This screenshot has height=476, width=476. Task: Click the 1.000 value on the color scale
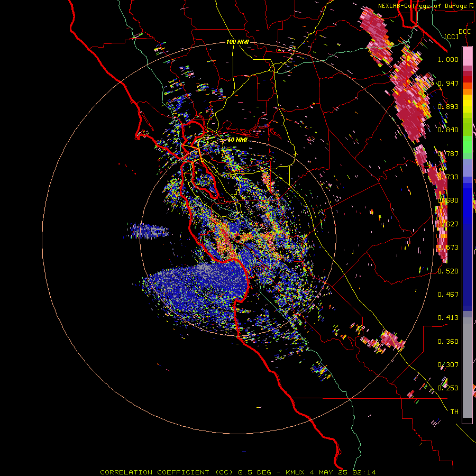(x=448, y=59)
